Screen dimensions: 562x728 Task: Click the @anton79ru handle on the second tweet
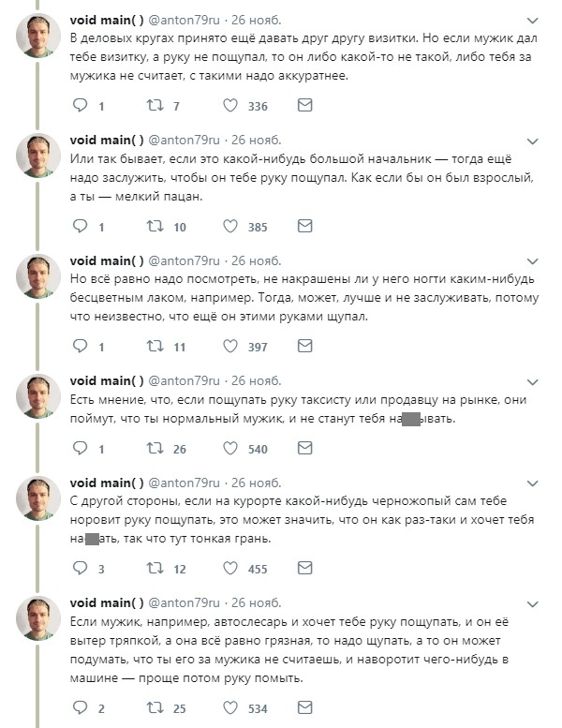coord(185,141)
